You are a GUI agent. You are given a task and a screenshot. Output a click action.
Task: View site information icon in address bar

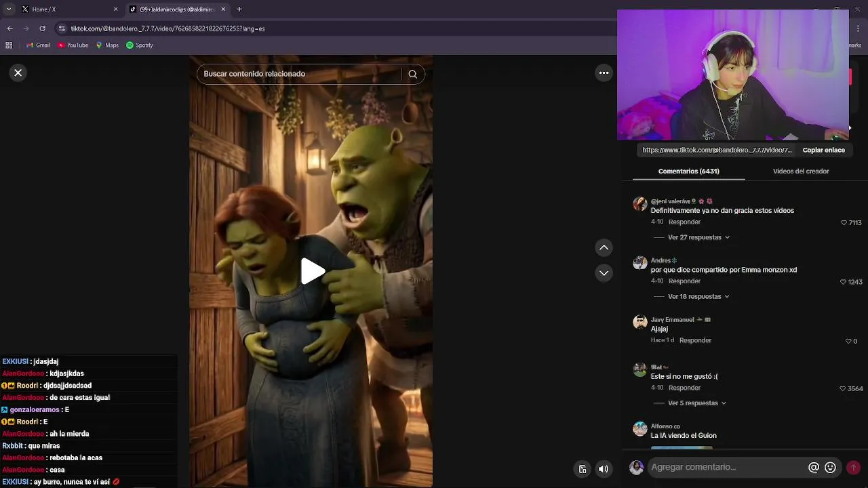click(x=62, y=28)
